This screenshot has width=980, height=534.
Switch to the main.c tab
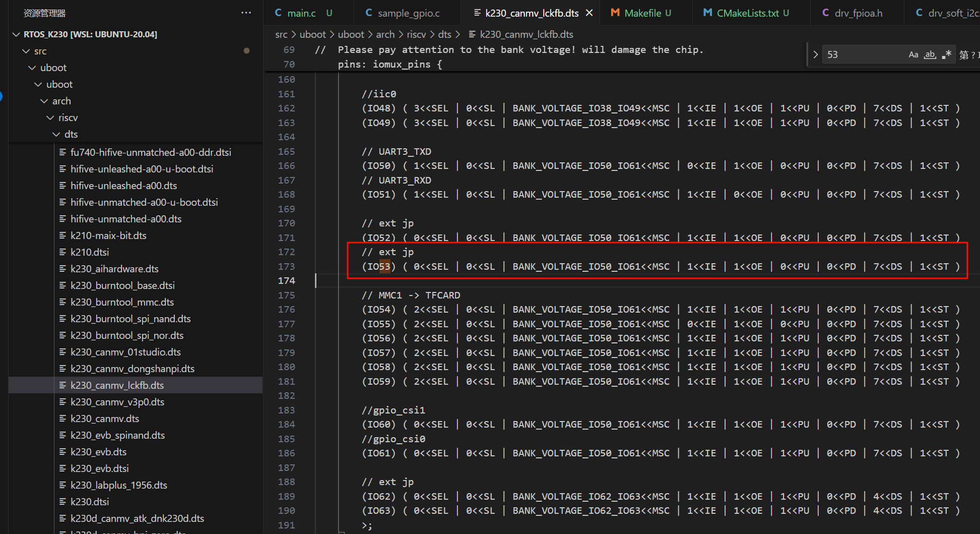tap(301, 13)
